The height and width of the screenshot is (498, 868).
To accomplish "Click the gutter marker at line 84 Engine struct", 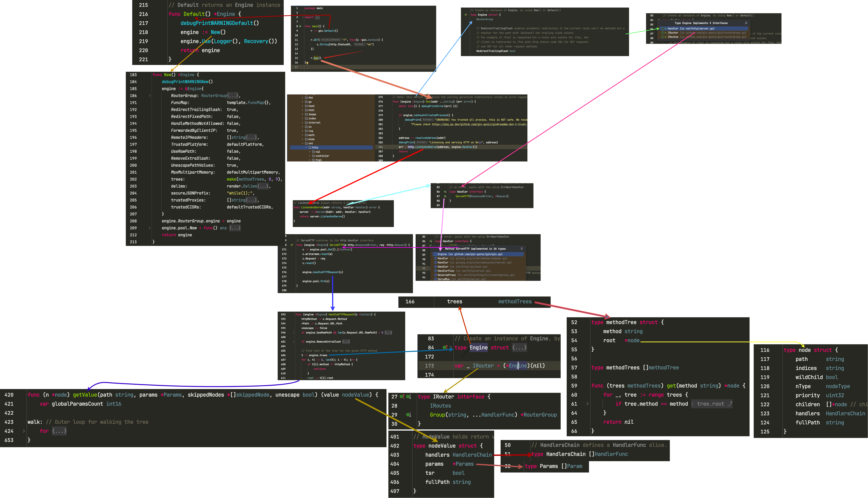I will tap(445, 347).
